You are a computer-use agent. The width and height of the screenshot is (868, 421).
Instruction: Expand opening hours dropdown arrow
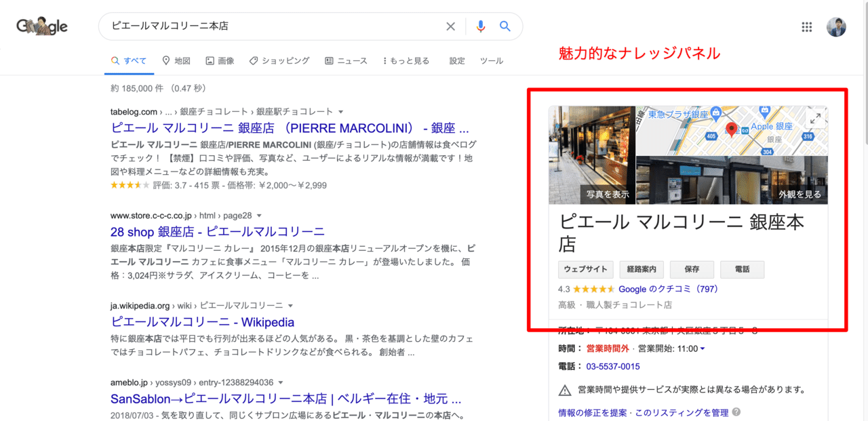tap(702, 348)
